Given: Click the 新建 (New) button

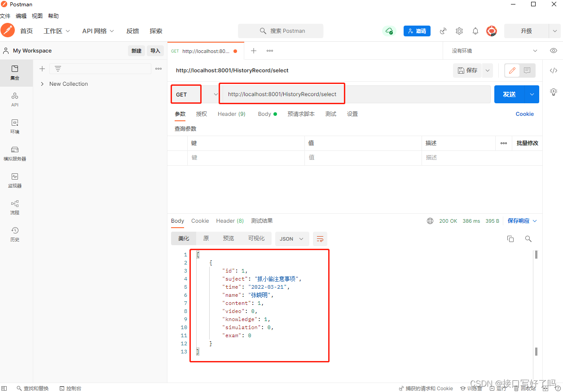Looking at the screenshot, I should coord(136,51).
